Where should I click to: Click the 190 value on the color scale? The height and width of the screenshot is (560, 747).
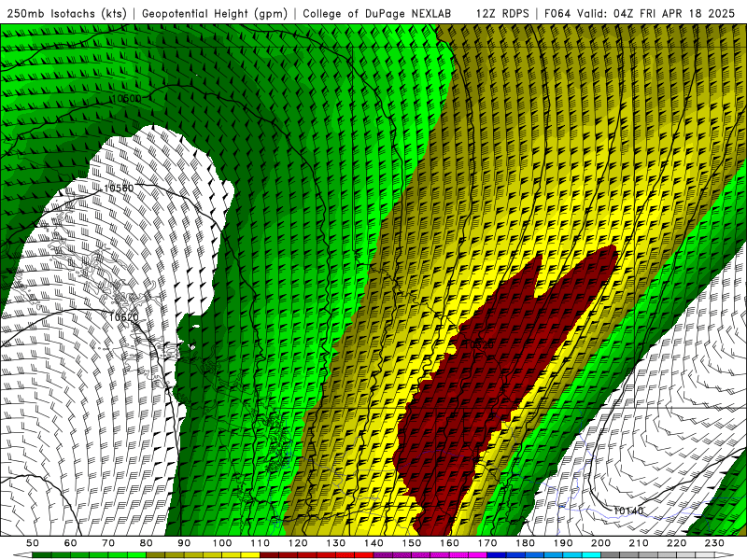click(x=563, y=543)
